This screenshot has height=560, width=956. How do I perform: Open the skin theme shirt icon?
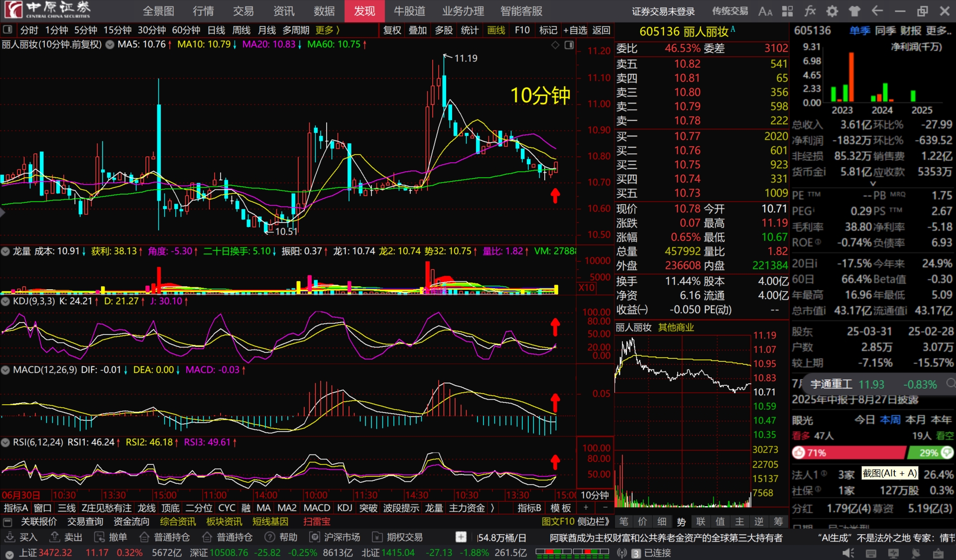tap(854, 11)
